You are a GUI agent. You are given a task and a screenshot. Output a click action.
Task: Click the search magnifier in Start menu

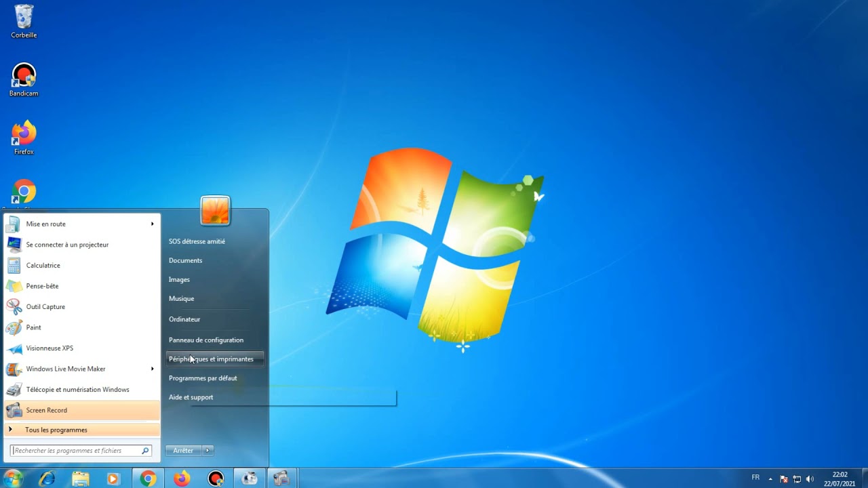pyautogui.click(x=145, y=451)
